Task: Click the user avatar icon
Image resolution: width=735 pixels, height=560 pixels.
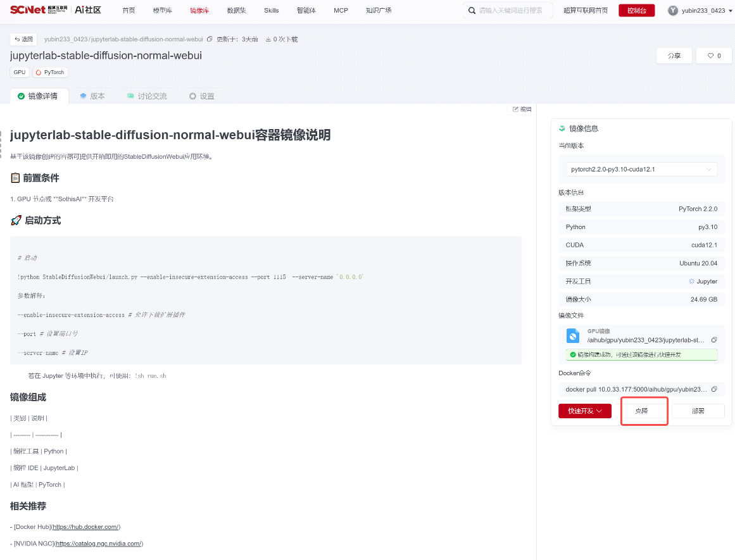Action: point(673,10)
